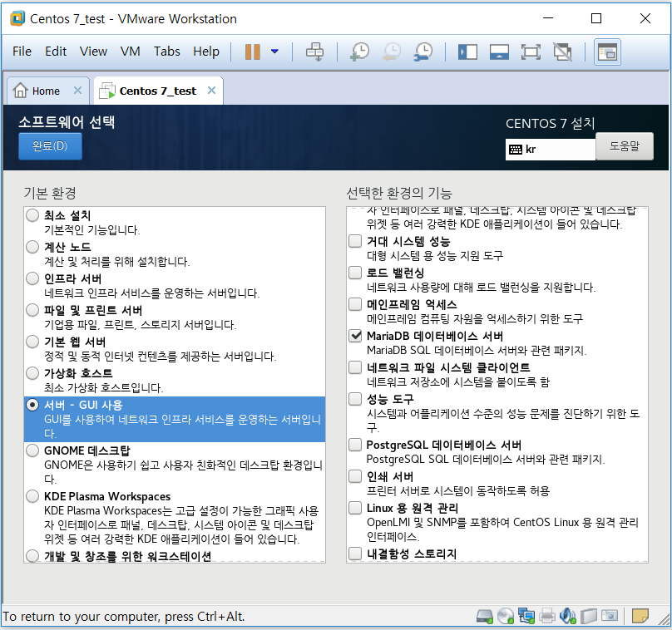Click the Unity mode toolbar icon

point(563,52)
